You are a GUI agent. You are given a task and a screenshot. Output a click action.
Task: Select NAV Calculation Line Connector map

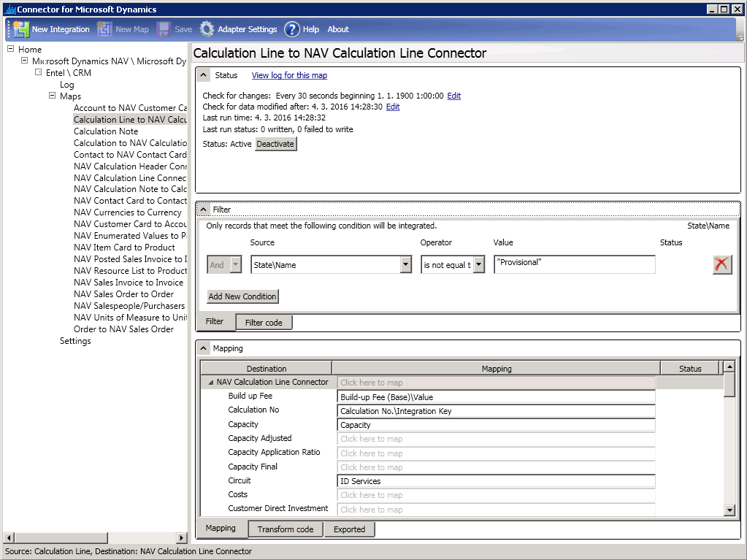pyautogui.click(x=130, y=177)
